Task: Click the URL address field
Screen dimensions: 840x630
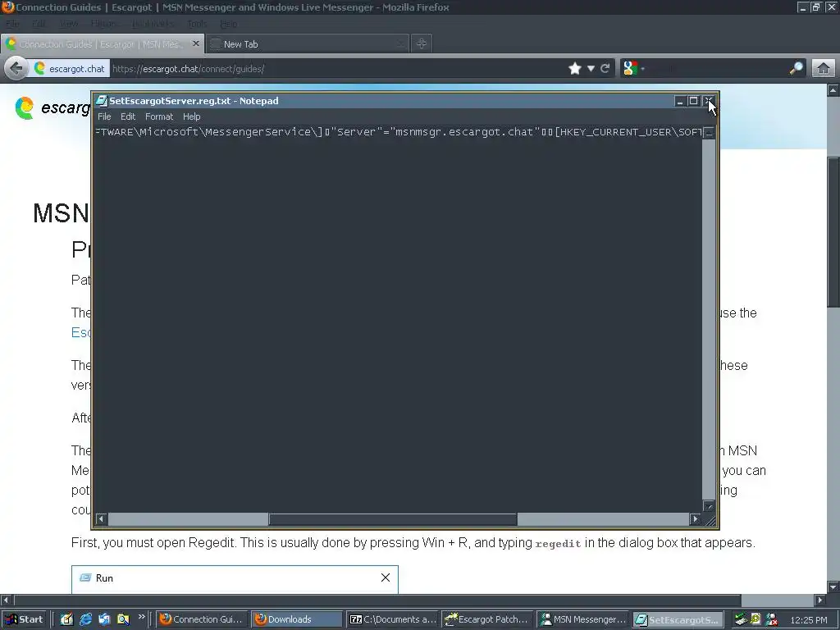Action: pos(337,68)
